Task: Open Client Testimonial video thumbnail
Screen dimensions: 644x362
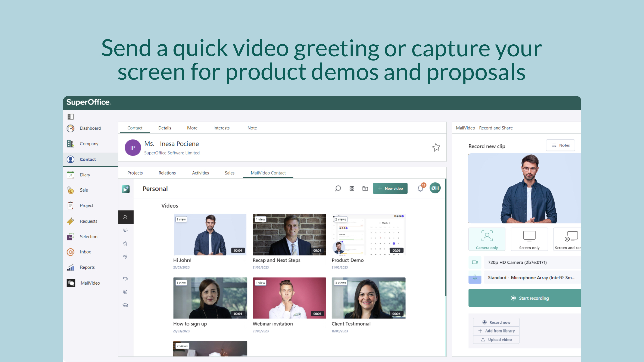Action: (x=368, y=298)
